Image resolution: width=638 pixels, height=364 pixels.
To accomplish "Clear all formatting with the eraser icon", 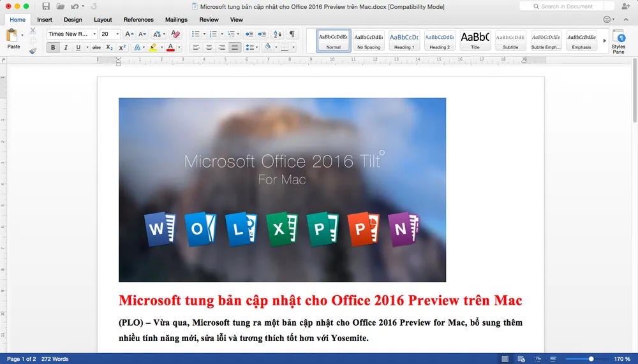I will [175, 34].
